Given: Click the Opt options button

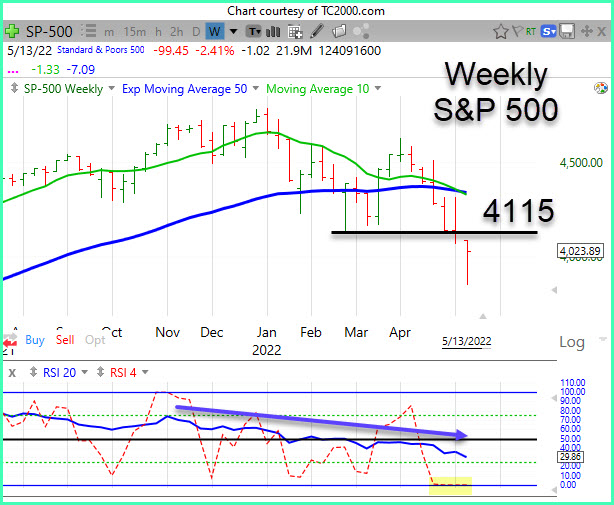Looking at the screenshot, I should pos(95,340).
